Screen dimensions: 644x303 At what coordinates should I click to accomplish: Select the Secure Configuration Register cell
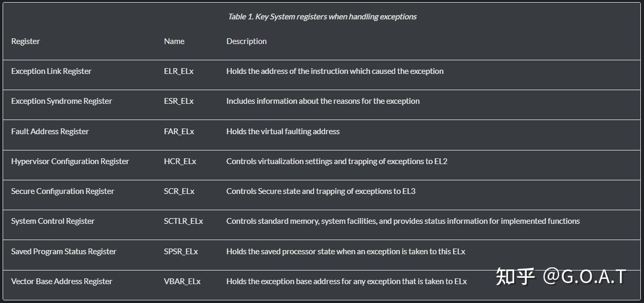coord(63,191)
